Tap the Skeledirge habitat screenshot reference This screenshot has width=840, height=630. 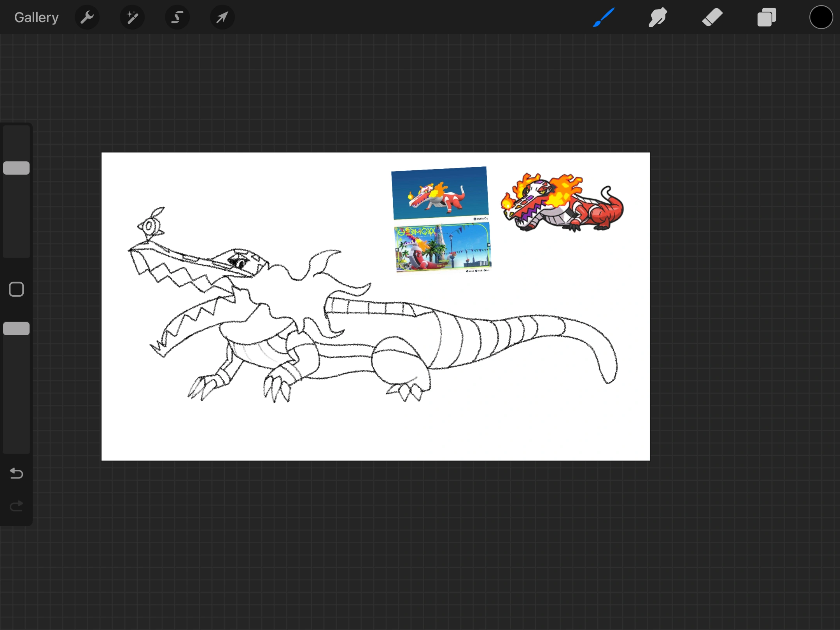(442, 248)
